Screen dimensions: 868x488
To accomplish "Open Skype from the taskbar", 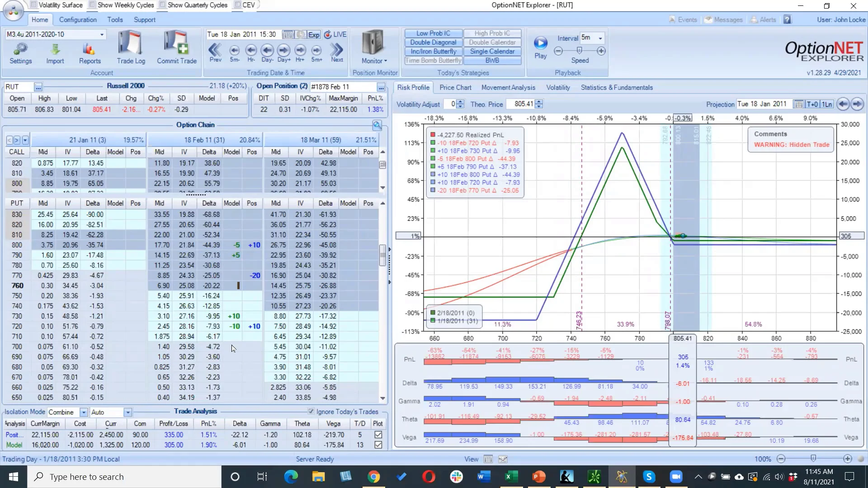I will tap(649, 477).
